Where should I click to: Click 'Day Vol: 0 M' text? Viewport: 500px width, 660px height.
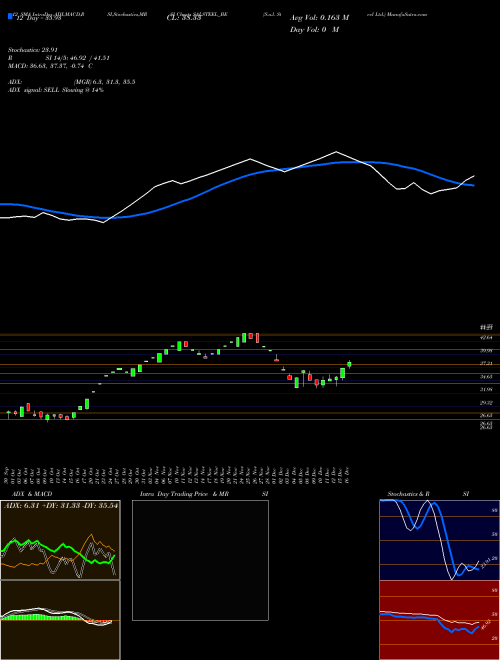(314, 30)
